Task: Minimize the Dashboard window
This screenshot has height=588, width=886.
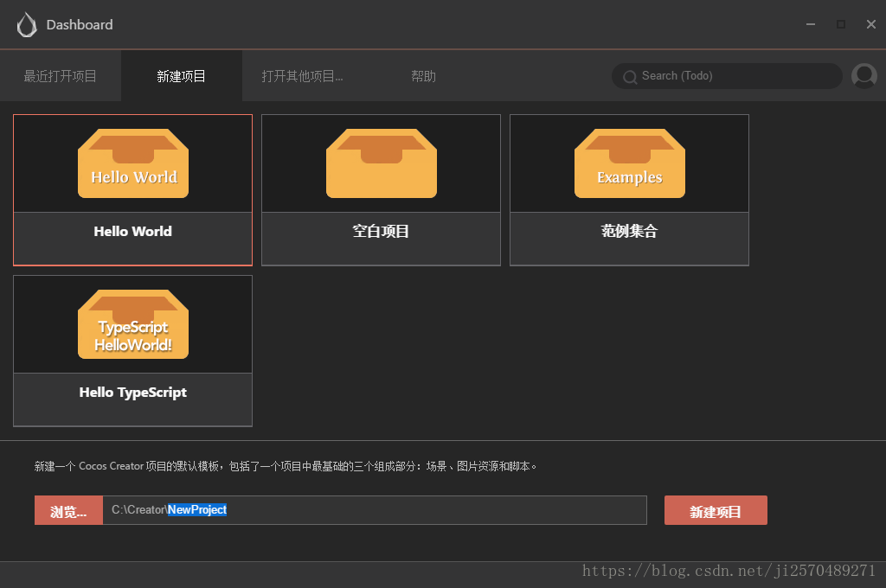Action: click(x=810, y=24)
